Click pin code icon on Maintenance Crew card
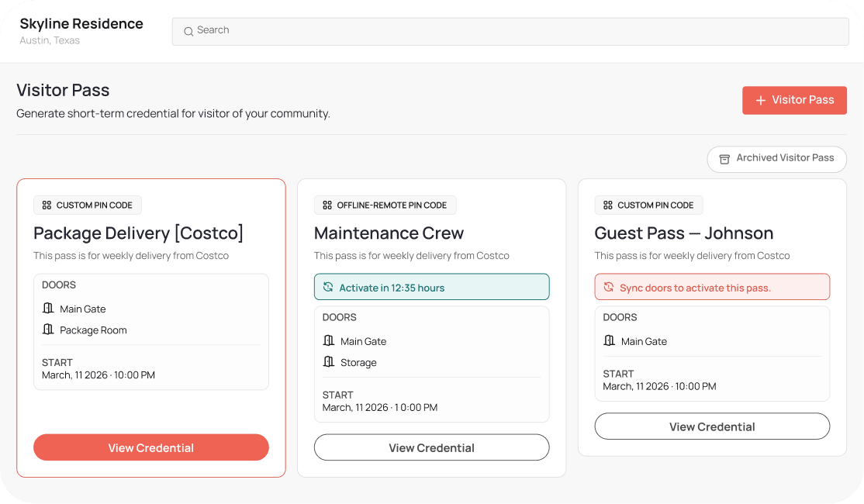The image size is (864, 504). (327, 205)
